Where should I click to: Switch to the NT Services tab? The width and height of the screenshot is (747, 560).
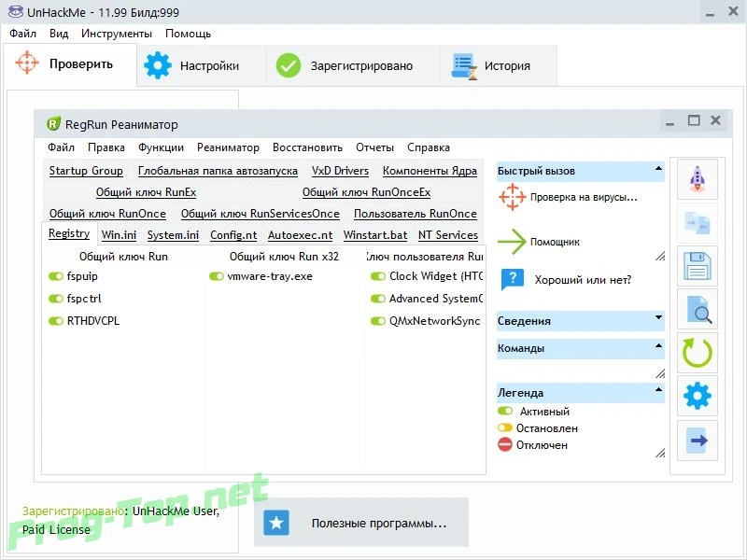click(448, 235)
